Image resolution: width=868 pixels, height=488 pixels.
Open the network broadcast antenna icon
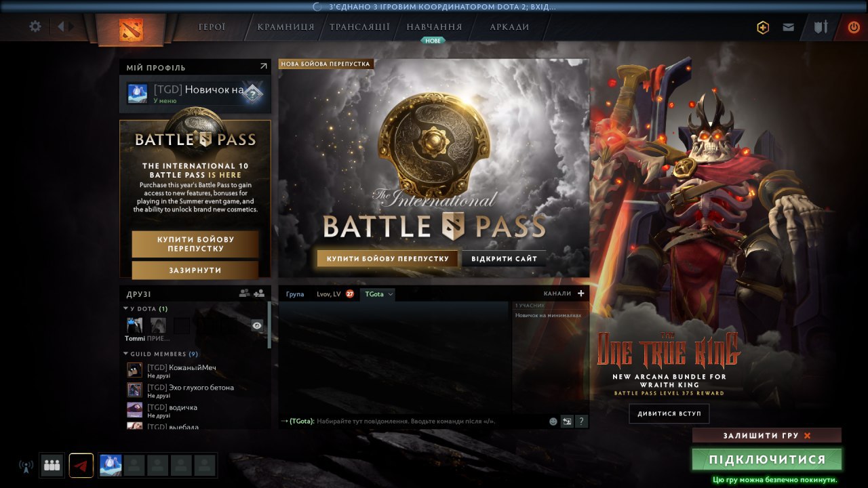[26, 466]
